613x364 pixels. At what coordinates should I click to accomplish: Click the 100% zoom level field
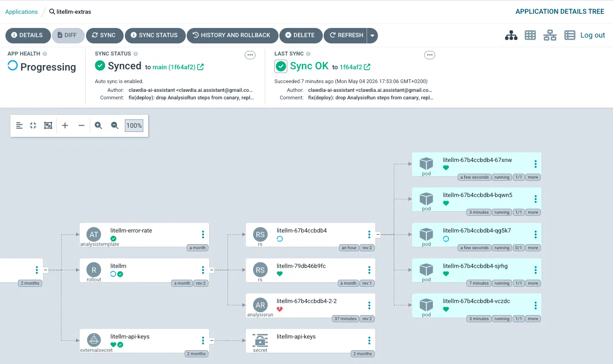(x=134, y=125)
